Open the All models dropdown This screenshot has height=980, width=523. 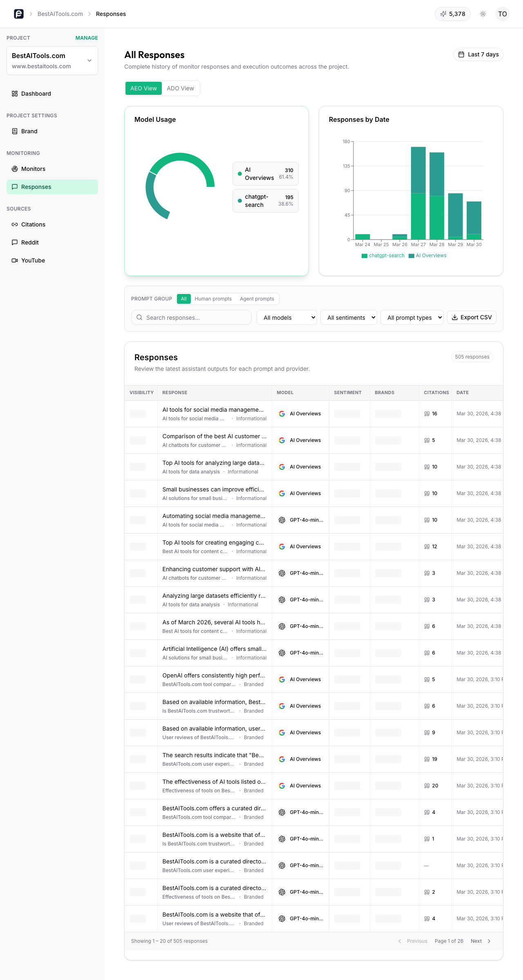(x=287, y=317)
